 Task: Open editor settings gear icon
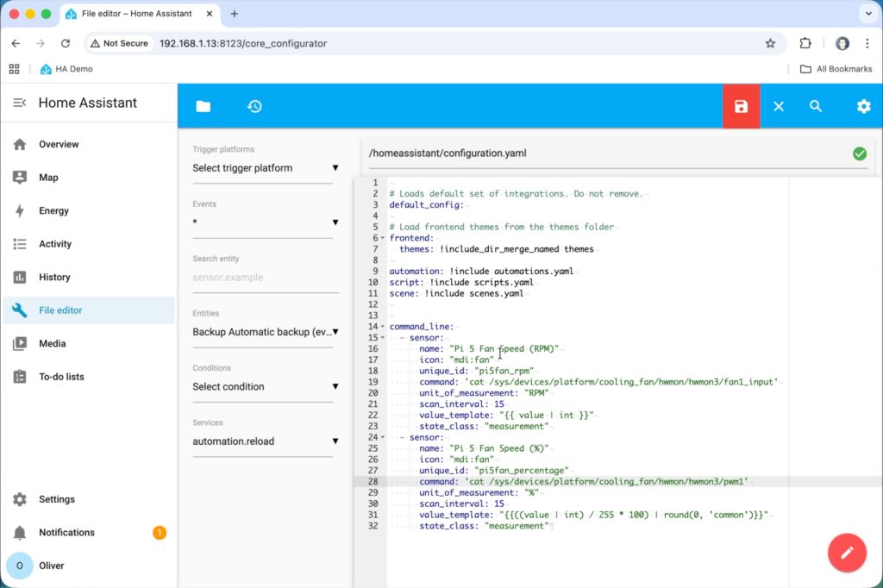(x=863, y=106)
